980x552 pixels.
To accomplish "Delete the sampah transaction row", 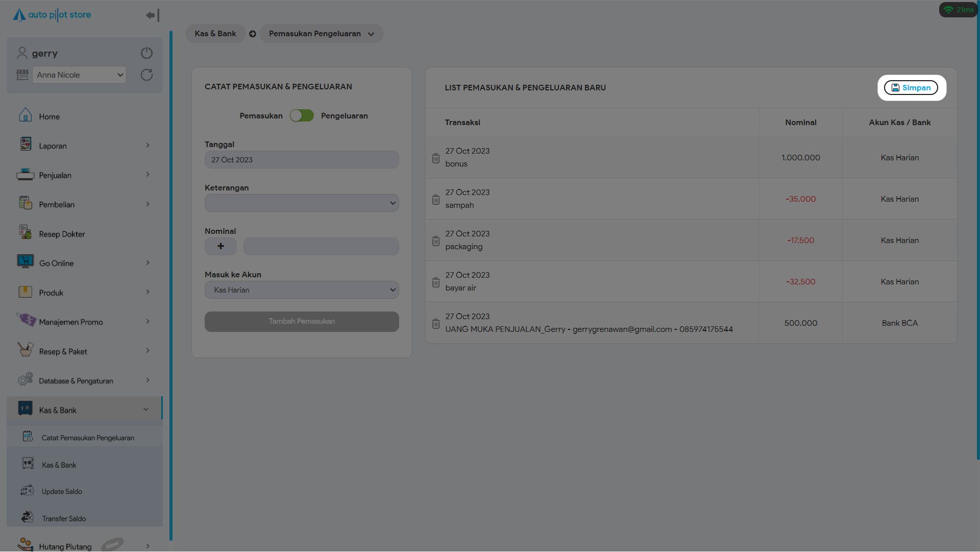I will [x=435, y=200].
